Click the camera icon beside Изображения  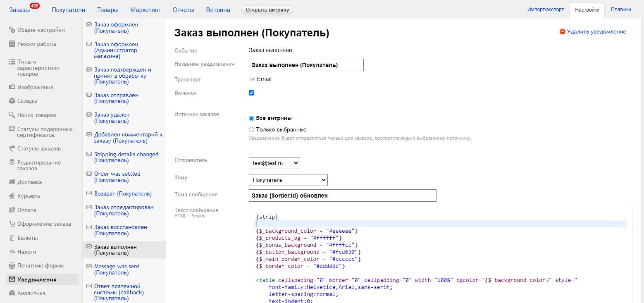[x=12, y=87]
